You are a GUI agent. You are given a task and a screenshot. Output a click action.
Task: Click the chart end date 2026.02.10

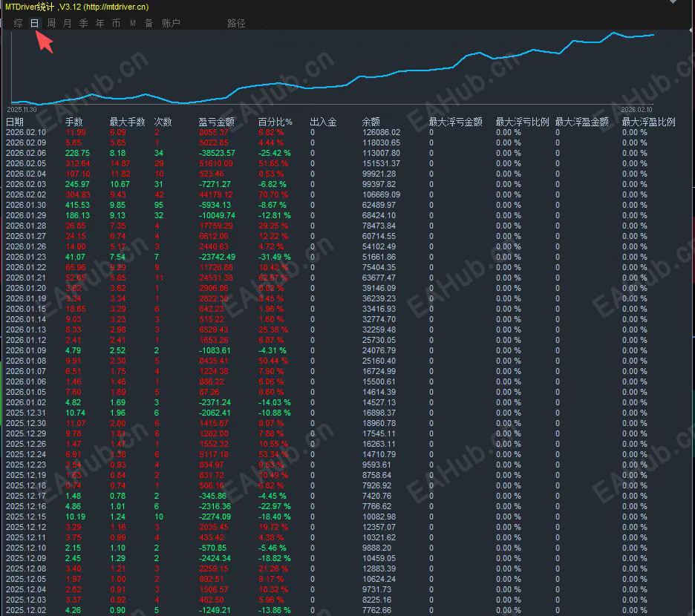pyautogui.click(x=636, y=109)
